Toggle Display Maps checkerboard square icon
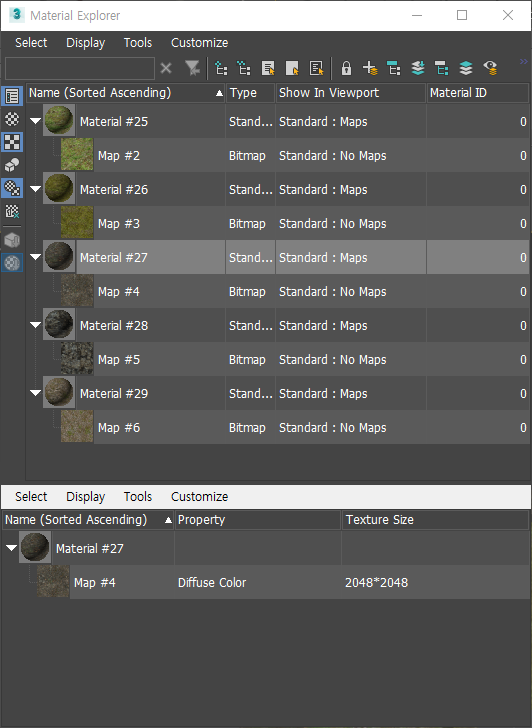The image size is (532, 728). tap(12, 142)
